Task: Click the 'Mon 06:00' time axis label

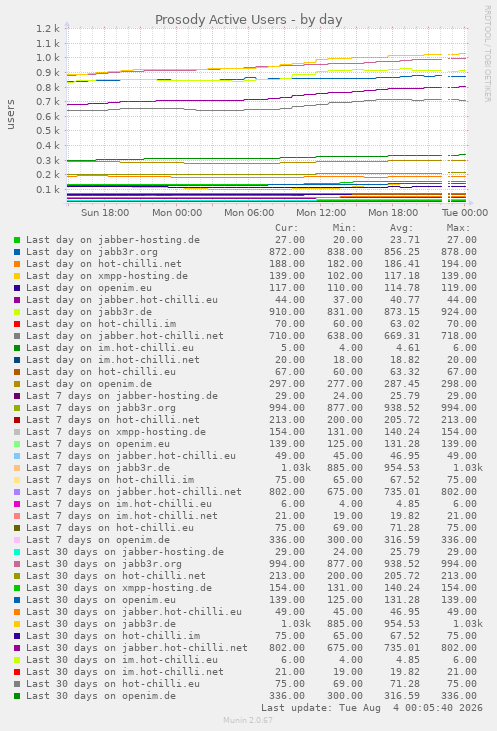Action: (249, 213)
